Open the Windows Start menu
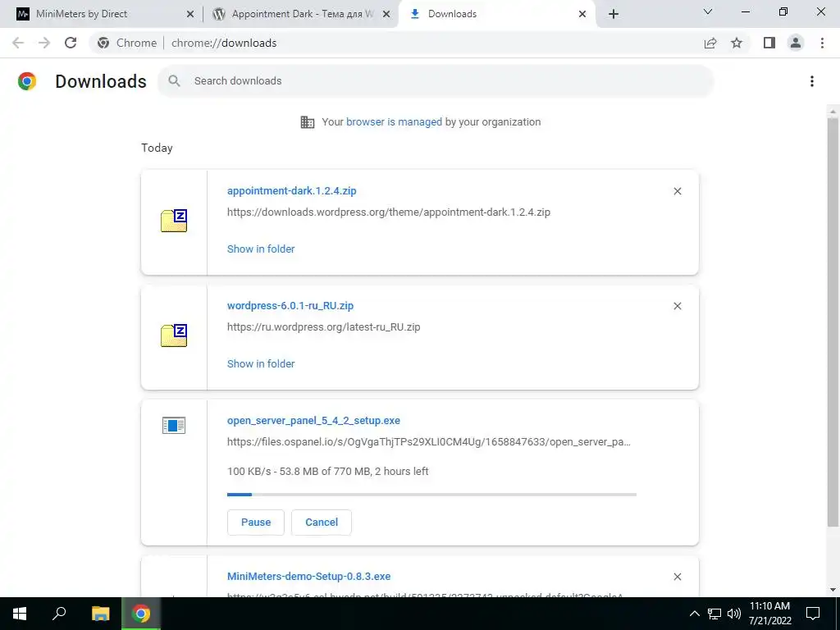The height and width of the screenshot is (630, 840). tap(20, 614)
